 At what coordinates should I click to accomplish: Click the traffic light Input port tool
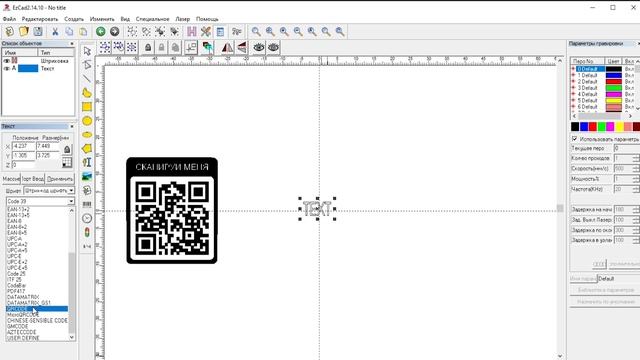point(87,232)
